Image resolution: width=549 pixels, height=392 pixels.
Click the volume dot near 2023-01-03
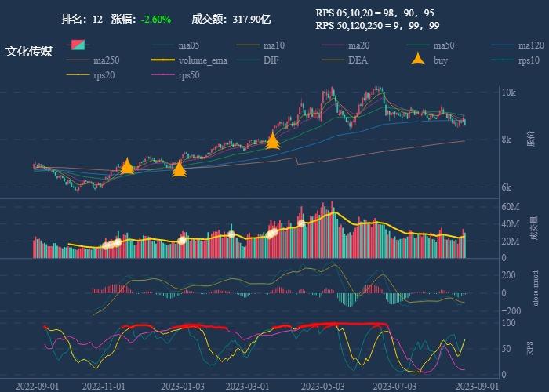(x=181, y=241)
